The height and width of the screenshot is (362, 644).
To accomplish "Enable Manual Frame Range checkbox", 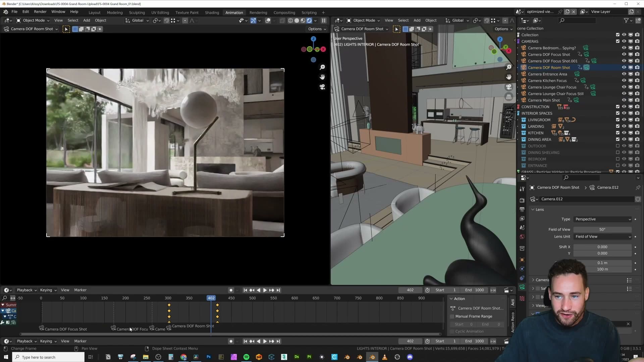I will click(x=452, y=316).
